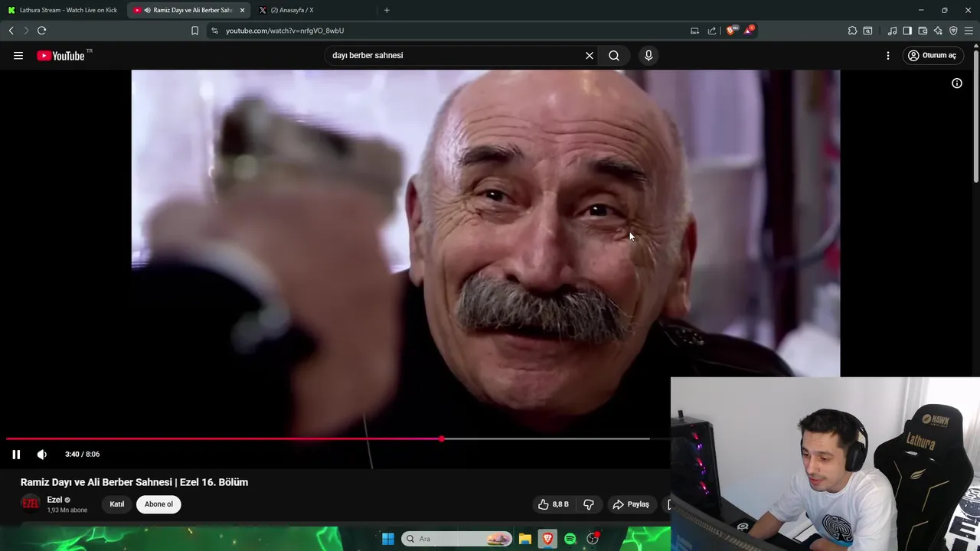Reload the current page
This screenshot has height=551, width=980.
tap(42, 31)
